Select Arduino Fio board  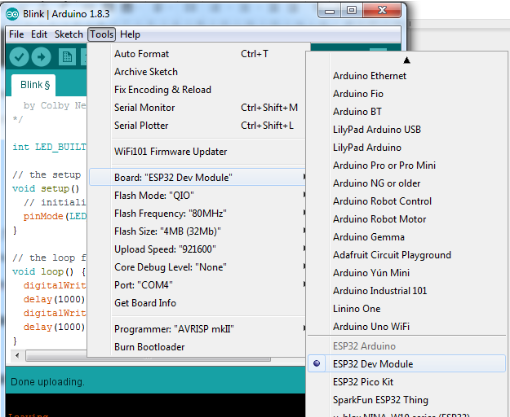(x=406, y=94)
